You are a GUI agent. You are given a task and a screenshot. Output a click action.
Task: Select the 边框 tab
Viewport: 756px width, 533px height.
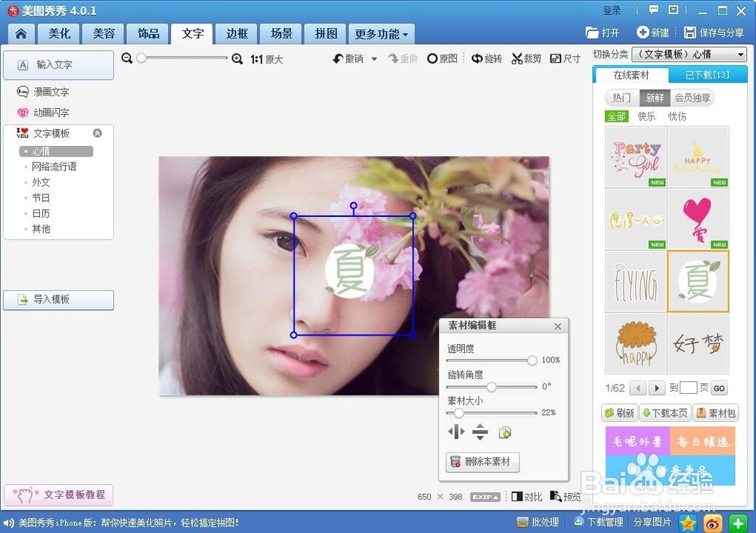point(237,34)
